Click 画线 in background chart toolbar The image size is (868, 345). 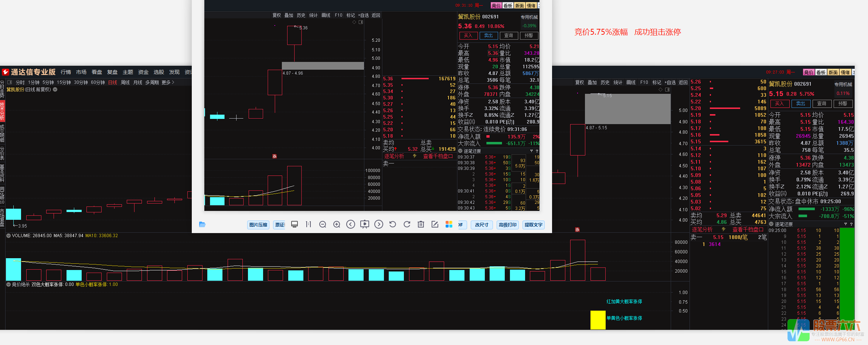pyautogui.click(x=631, y=82)
